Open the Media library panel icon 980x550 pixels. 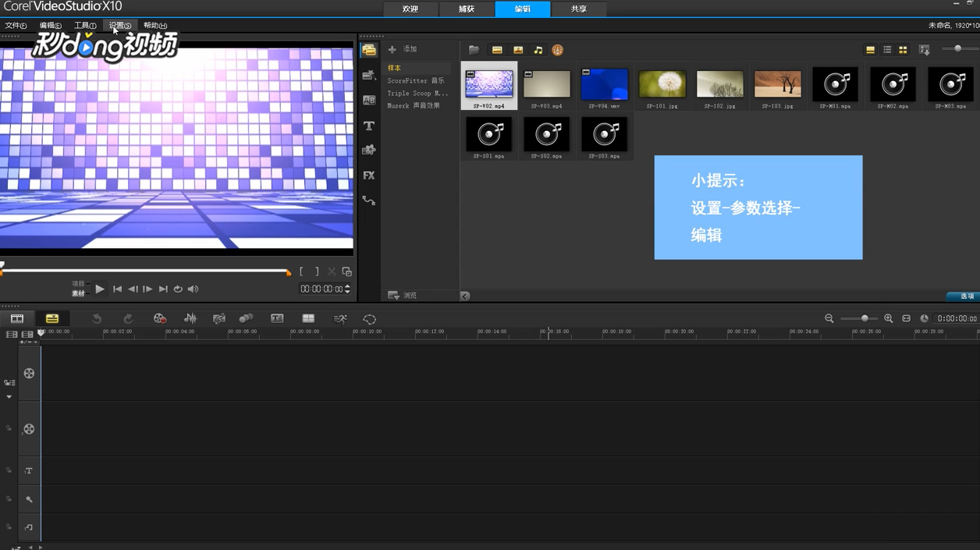click(369, 51)
